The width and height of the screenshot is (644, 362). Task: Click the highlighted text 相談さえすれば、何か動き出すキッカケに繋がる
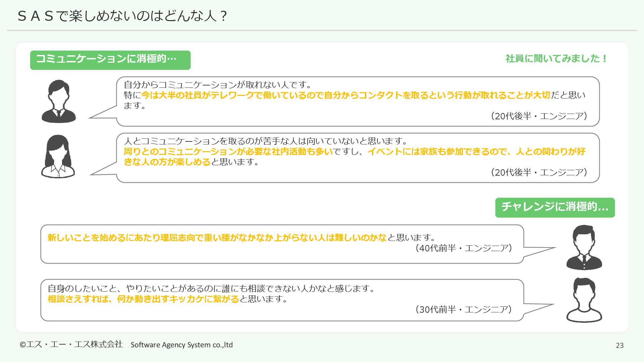[143, 299]
